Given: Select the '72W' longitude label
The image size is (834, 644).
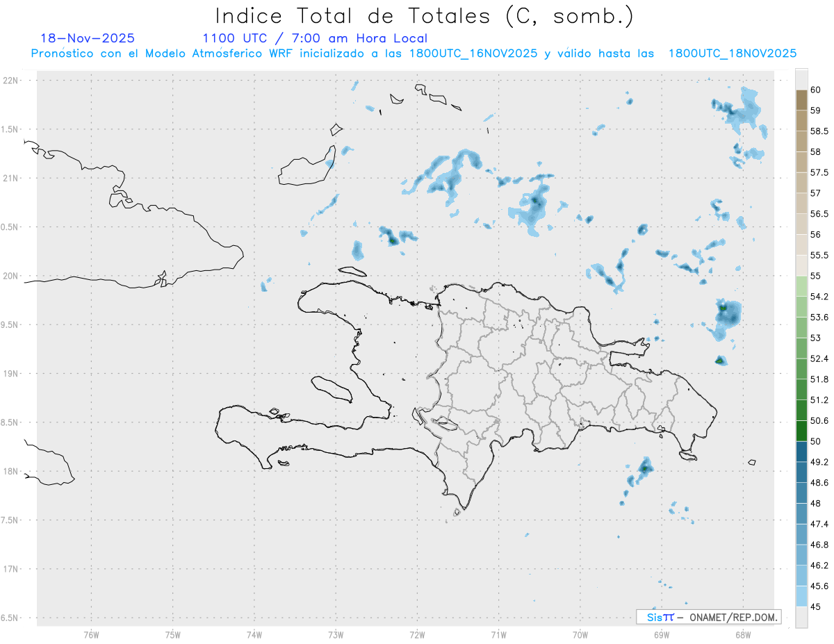Looking at the screenshot, I should tap(417, 634).
